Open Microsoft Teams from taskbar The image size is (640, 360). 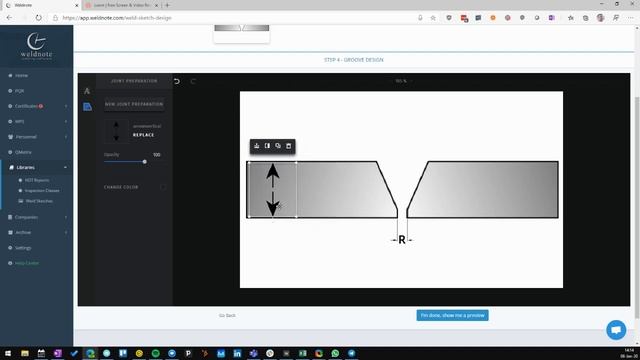(253, 353)
